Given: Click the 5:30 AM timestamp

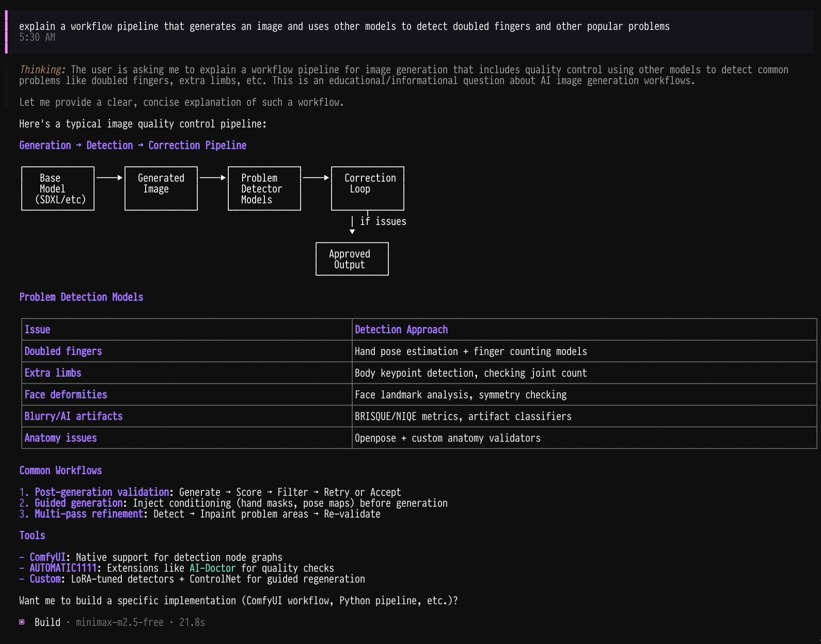Looking at the screenshot, I should (37, 37).
